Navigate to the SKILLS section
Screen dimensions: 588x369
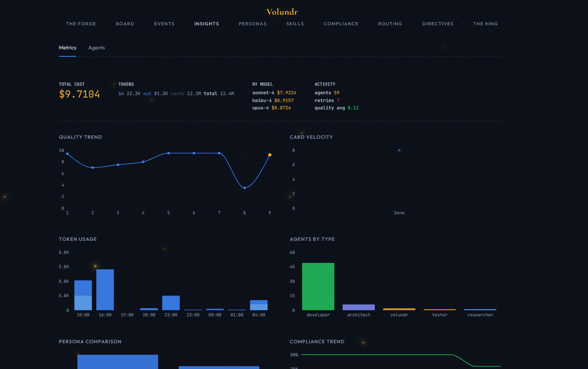coord(295,24)
